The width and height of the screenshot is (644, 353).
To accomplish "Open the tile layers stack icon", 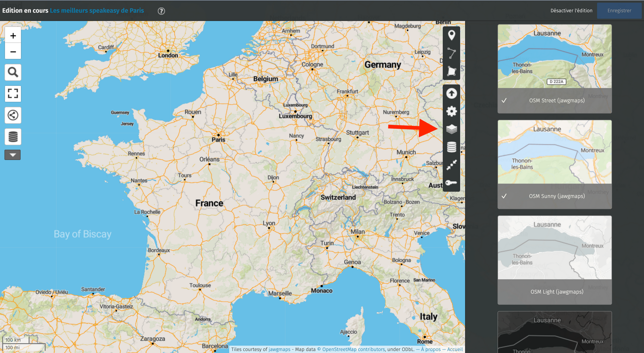I will [451, 129].
